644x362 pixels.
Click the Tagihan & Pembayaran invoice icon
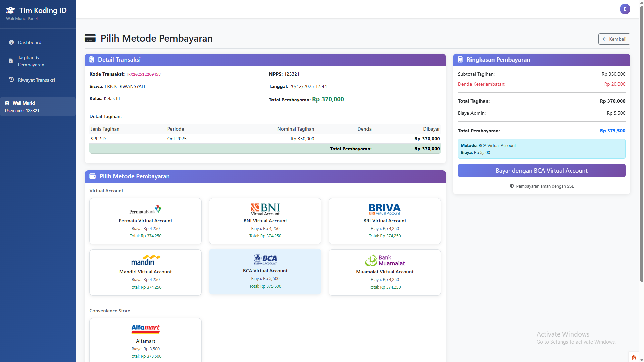click(x=11, y=61)
